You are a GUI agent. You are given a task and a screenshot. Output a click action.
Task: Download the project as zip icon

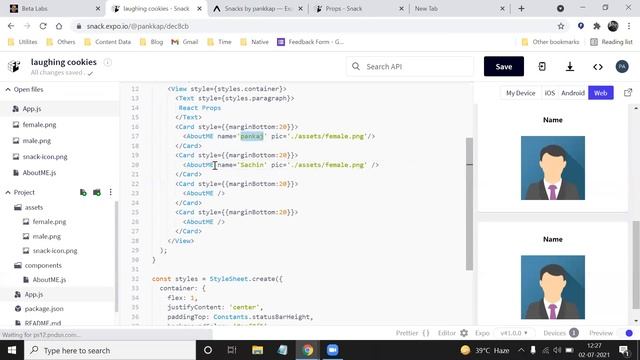pos(570,67)
